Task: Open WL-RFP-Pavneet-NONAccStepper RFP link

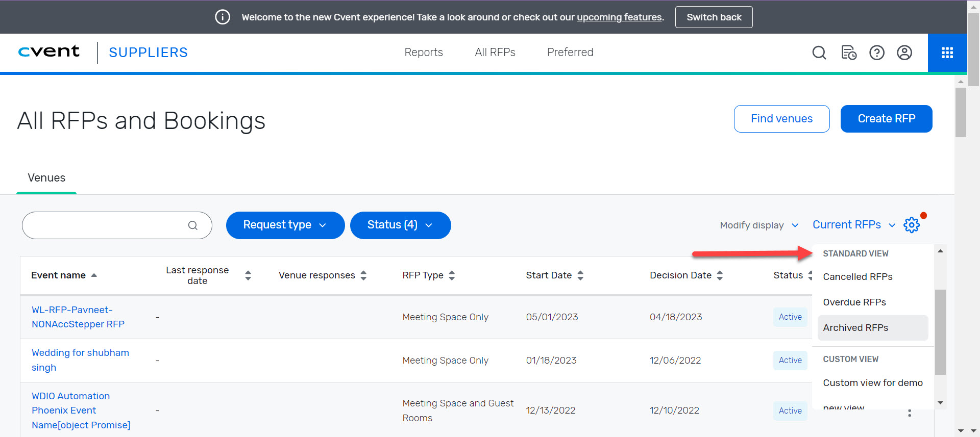Action: pos(78,317)
